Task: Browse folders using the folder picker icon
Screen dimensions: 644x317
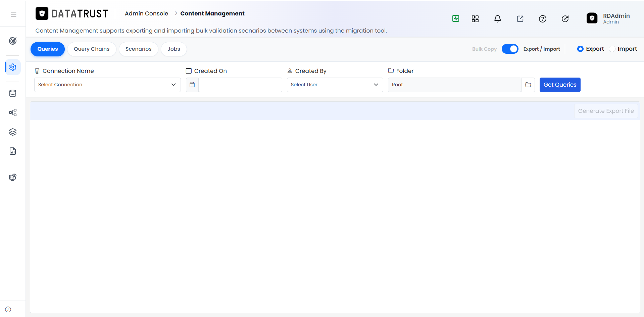Action: [x=528, y=85]
